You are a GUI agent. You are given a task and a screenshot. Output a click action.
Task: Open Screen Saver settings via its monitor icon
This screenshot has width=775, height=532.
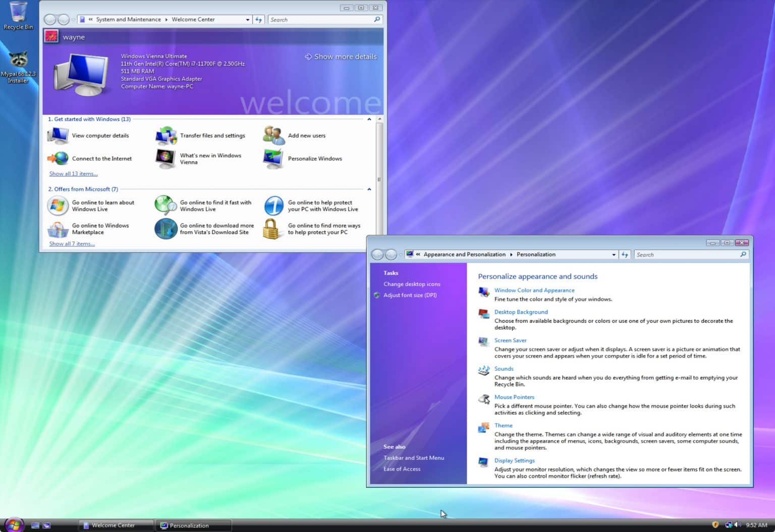click(x=483, y=342)
